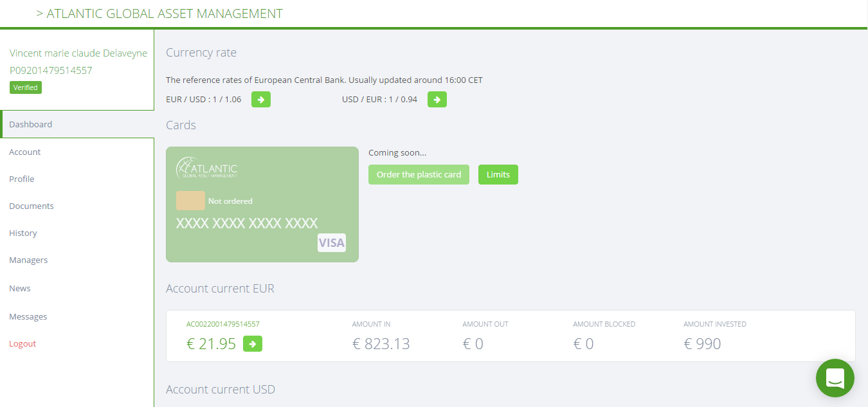Click the Verified badge
The image size is (868, 407).
[26, 87]
